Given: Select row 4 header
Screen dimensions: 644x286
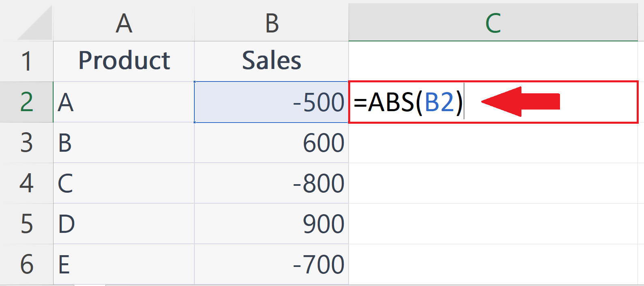Looking at the screenshot, I should click(x=26, y=183).
